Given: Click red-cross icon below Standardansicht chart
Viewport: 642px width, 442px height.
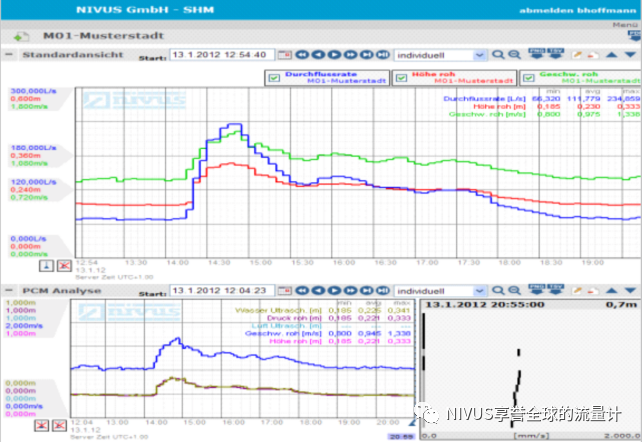Looking at the screenshot, I should (64, 266).
